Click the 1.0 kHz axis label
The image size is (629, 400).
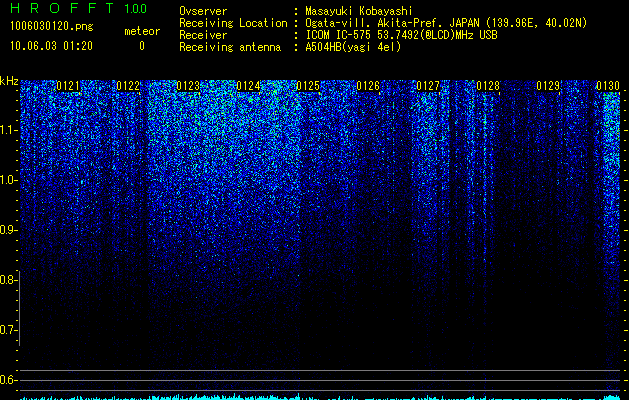[7, 180]
